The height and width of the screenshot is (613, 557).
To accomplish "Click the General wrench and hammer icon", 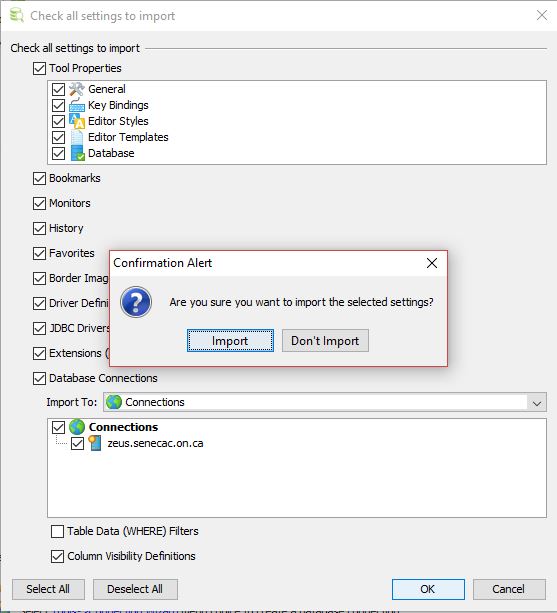I will coord(77,89).
